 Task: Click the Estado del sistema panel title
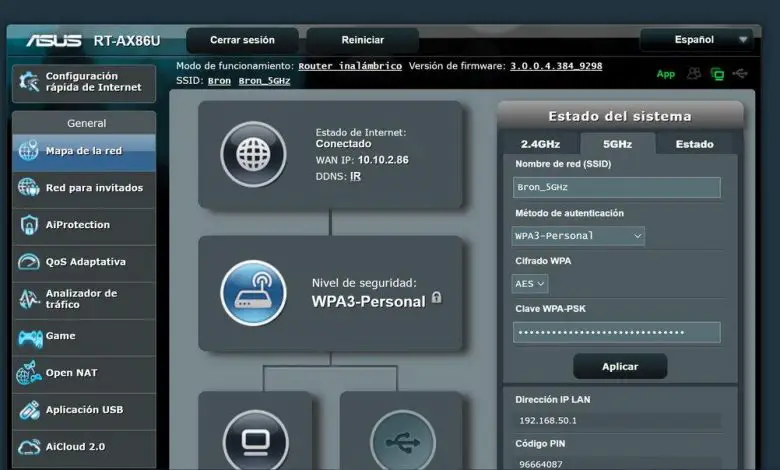click(x=620, y=116)
